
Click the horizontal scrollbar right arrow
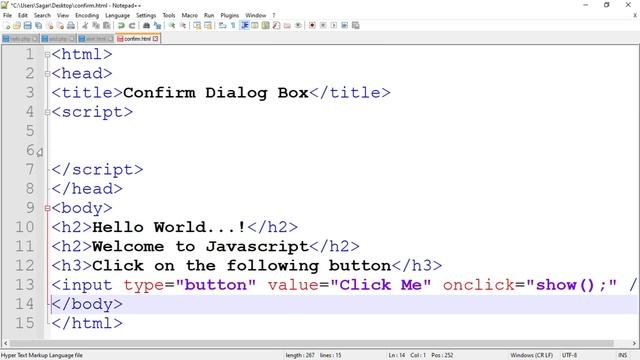pyautogui.click(x=634, y=343)
